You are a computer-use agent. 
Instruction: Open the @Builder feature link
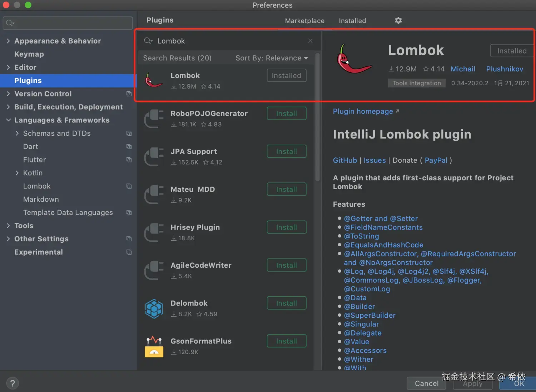[359, 306]
